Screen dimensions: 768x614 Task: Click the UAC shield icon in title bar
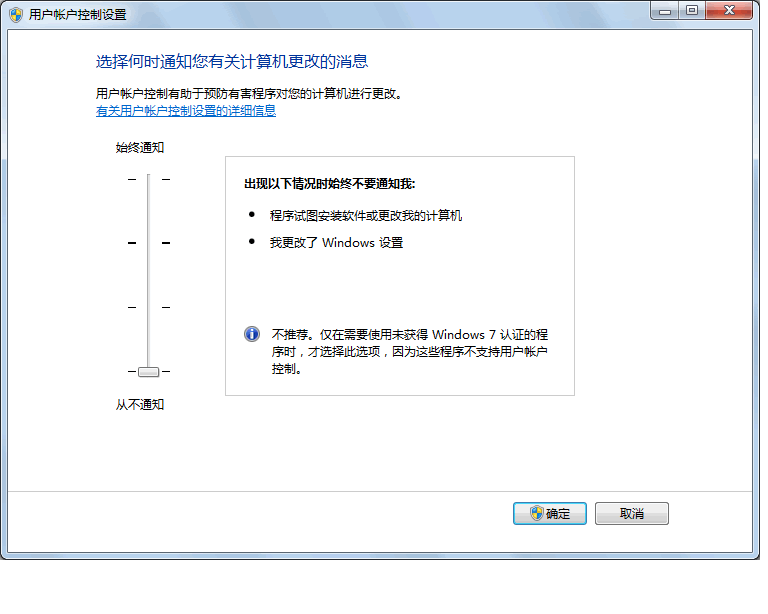tap(16, 15)
